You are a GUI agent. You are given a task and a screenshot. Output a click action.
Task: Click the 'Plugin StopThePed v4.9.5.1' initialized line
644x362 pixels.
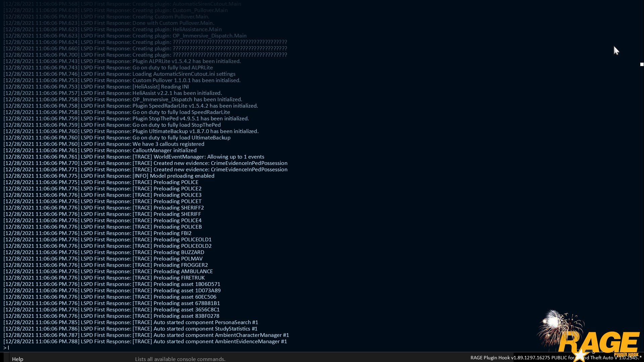pyautogui.click(x=191, y=119)
